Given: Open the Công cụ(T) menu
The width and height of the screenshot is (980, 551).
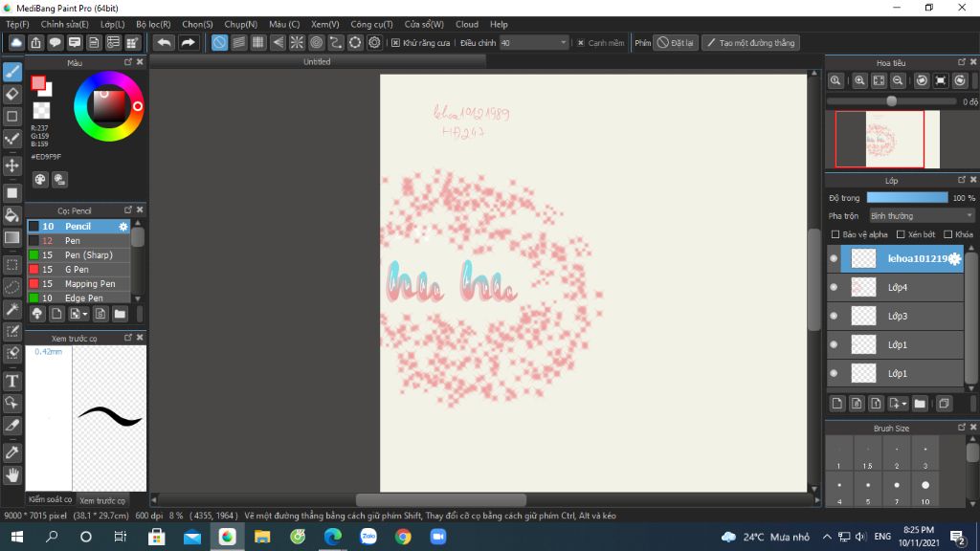Looking at the screenshot, I should click(x=371, y=24).
